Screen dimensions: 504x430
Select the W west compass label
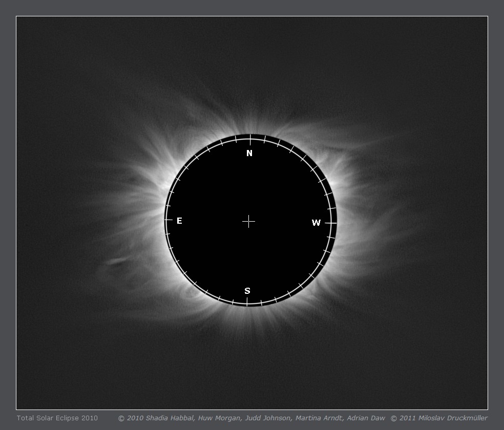coord(316,223)
